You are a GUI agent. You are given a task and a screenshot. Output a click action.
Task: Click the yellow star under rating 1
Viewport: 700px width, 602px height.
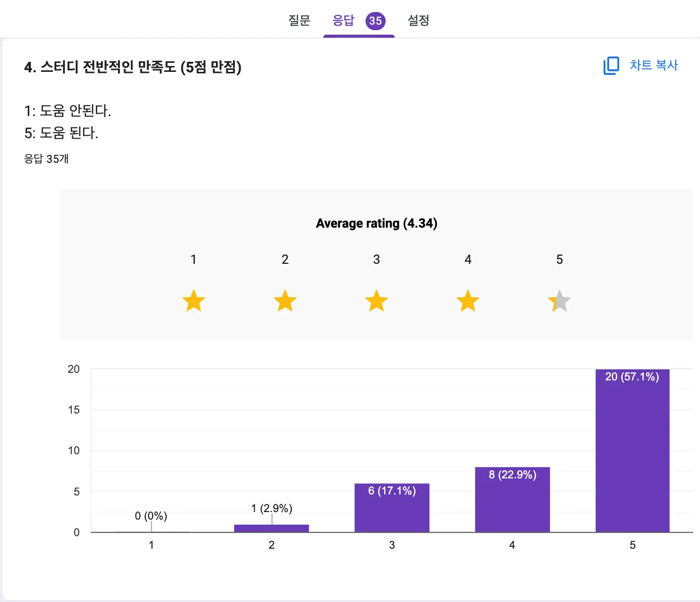click(x=193, y=300)
